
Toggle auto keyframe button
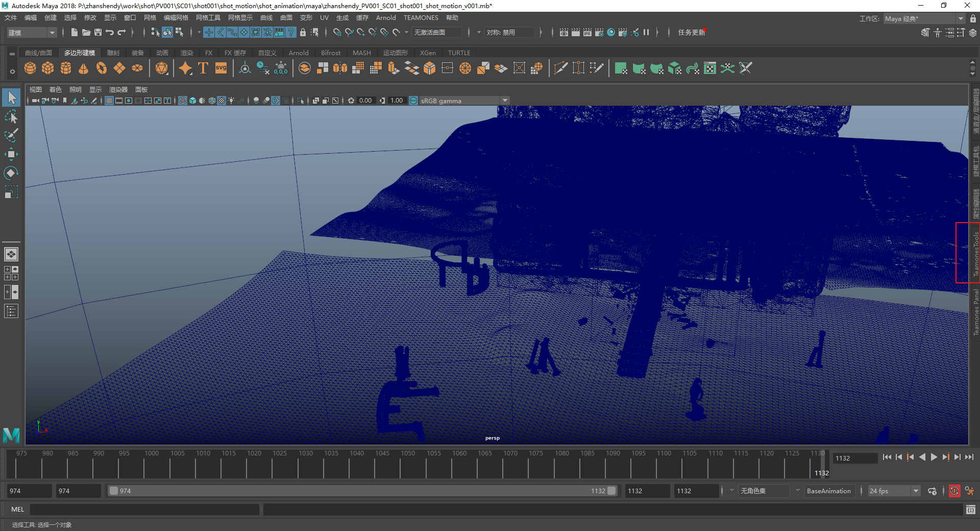pyautogui.click(x=954, y=491)
